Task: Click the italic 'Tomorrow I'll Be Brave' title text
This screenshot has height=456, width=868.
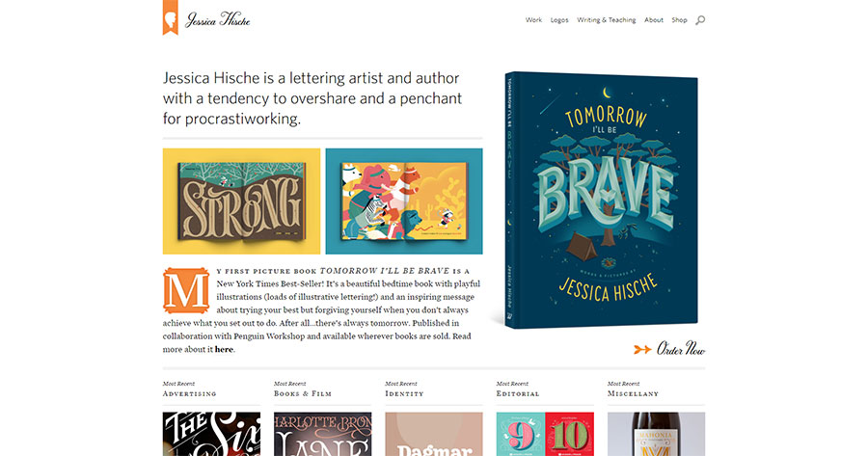Action: coord(385,271)
